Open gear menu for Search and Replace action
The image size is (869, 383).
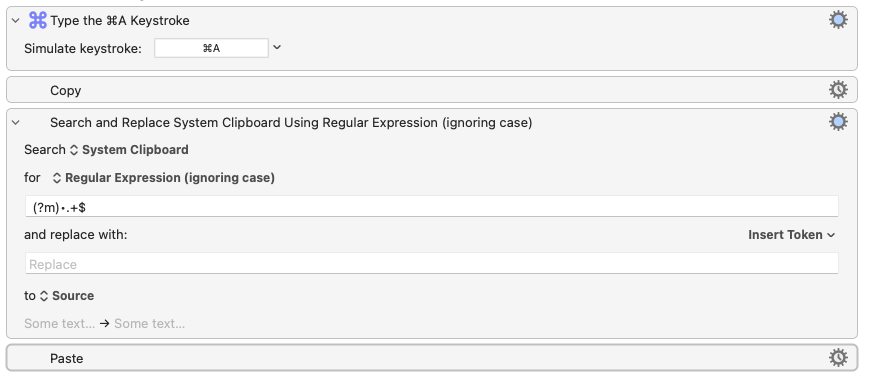coord(838,122)
